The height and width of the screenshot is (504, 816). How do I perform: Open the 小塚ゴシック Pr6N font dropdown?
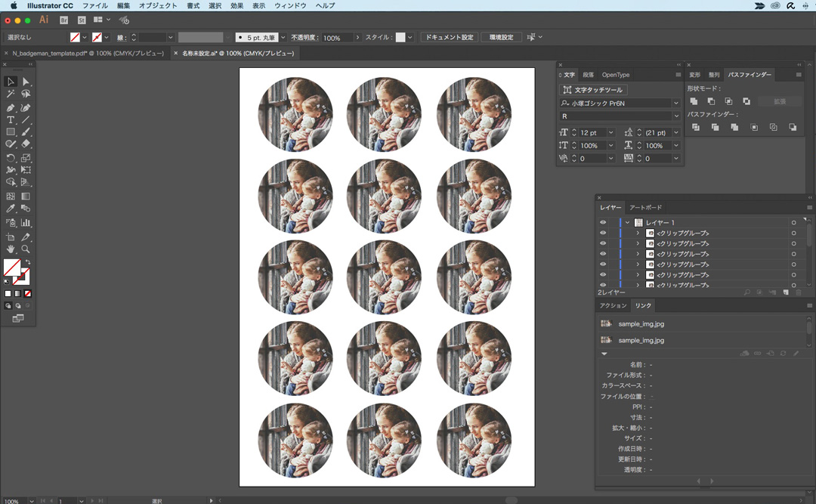675,104
